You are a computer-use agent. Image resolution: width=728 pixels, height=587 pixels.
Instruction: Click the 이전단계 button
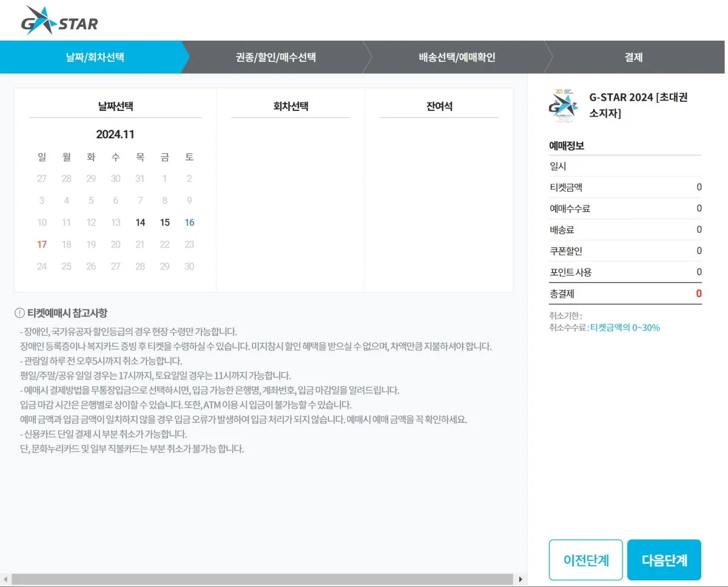[585, 559]
